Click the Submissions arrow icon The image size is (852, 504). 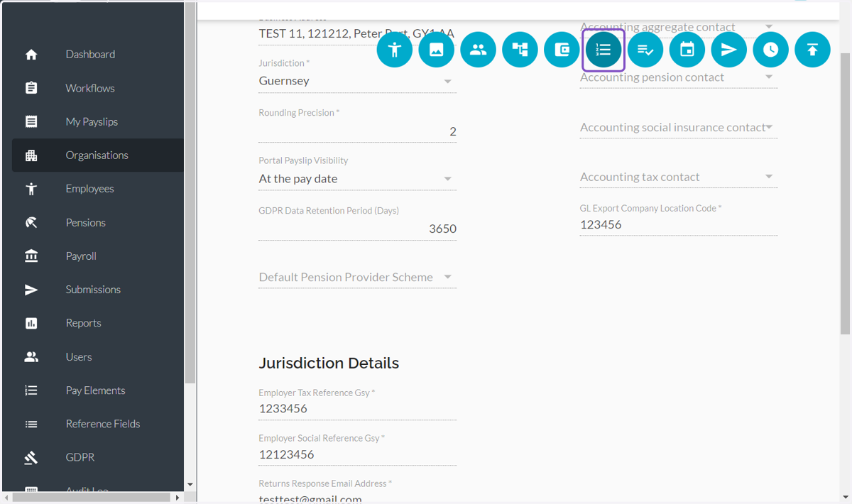(31, 290)
